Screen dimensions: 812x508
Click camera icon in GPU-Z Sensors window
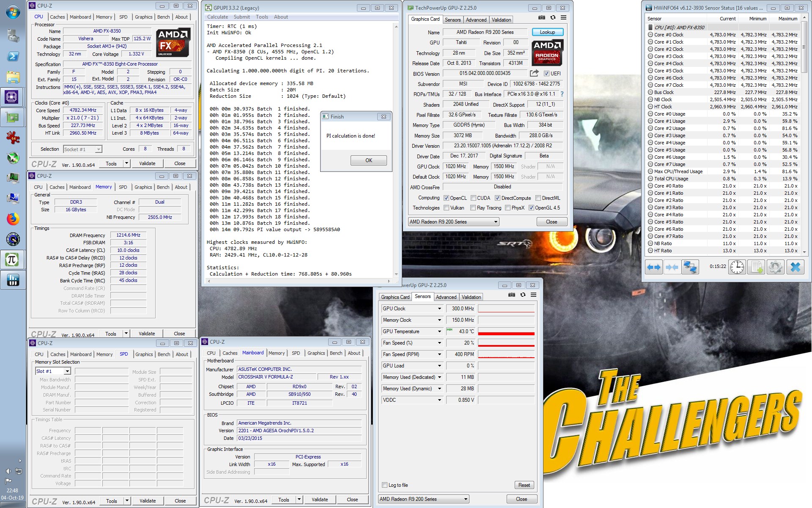click(512, 295)
